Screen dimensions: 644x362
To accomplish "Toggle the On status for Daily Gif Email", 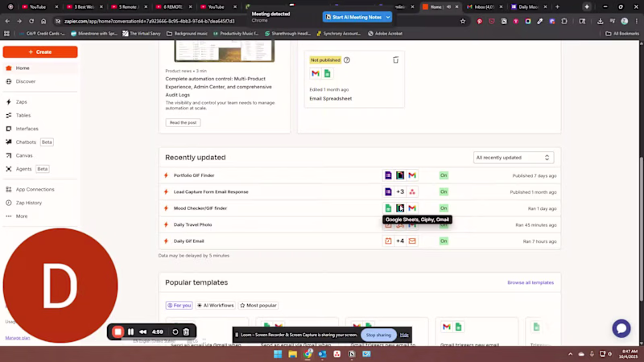I will click(444, 241).
